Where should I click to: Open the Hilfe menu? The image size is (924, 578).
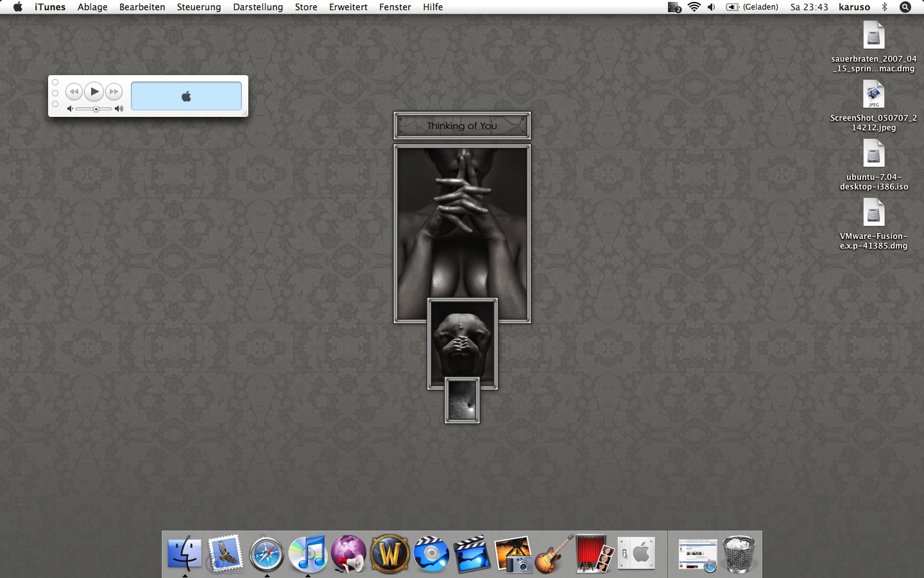[433, 7]
